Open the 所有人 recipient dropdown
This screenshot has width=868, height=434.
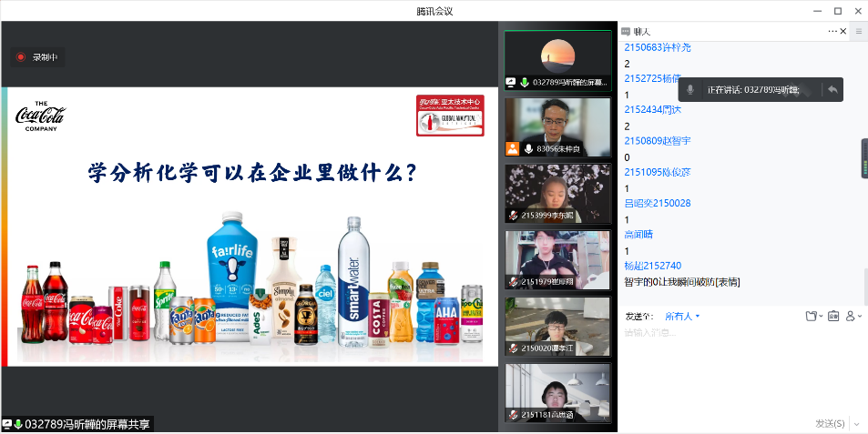682,316
